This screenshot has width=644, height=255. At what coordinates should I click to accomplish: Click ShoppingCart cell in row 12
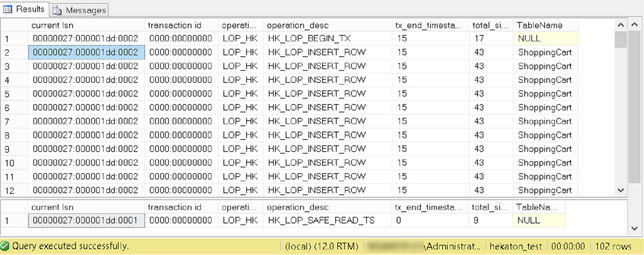545,190
